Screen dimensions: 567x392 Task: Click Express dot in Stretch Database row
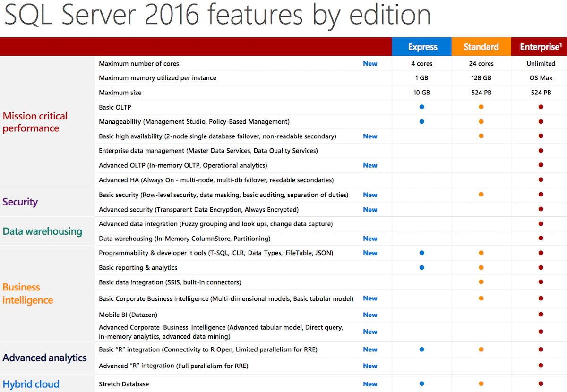pyautogui.click(x=422, y=384)
